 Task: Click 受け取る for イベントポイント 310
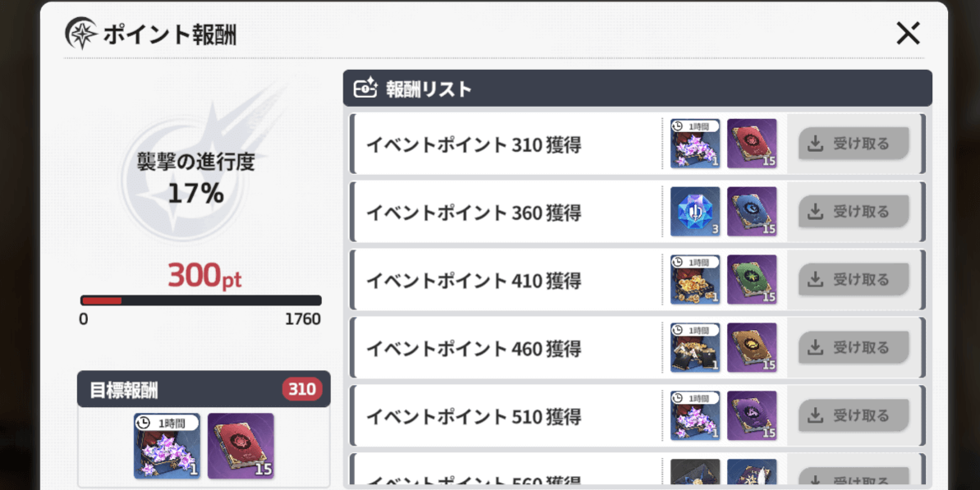[x=853, y=144]
